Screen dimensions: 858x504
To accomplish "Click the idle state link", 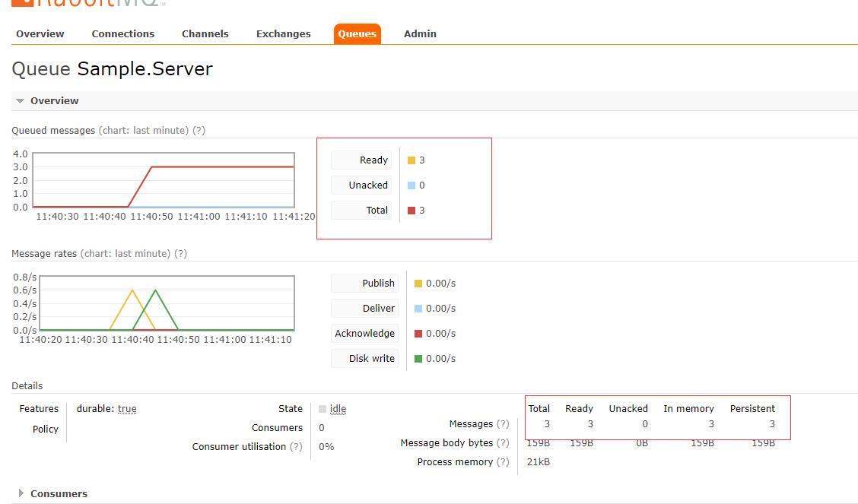I will [338, 409].
